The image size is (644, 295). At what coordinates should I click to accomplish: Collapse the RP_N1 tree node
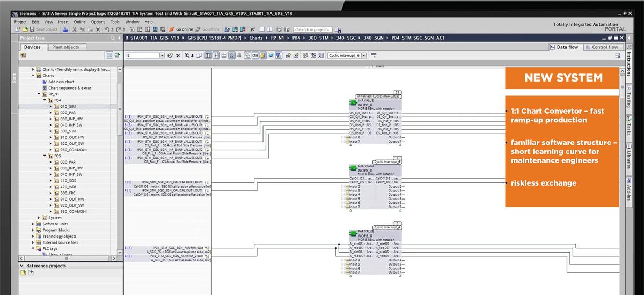[39, 94]
